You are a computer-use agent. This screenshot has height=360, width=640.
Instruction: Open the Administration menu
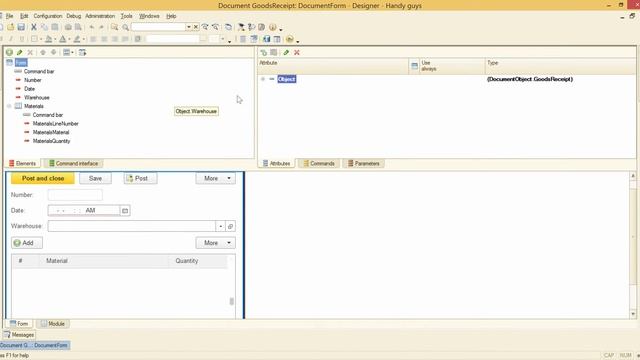coord(100,16)
